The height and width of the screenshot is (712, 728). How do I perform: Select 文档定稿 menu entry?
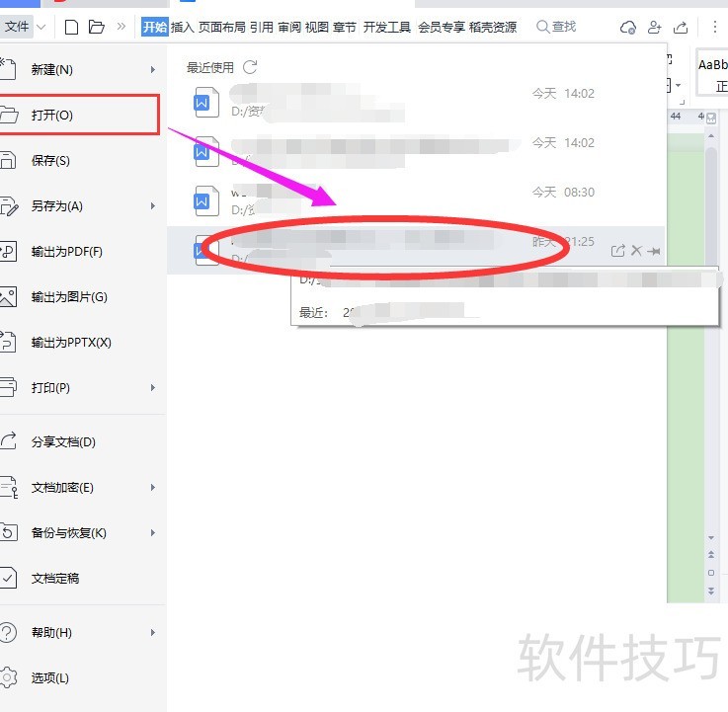click(83, 579)
